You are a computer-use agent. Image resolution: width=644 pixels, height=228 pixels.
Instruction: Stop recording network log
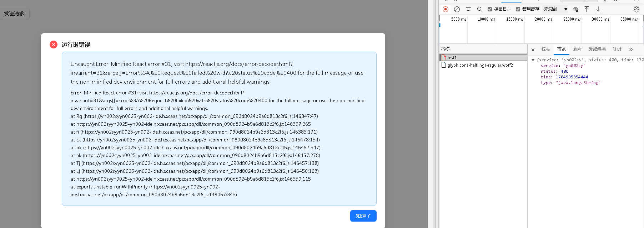[x=446, y=9]
